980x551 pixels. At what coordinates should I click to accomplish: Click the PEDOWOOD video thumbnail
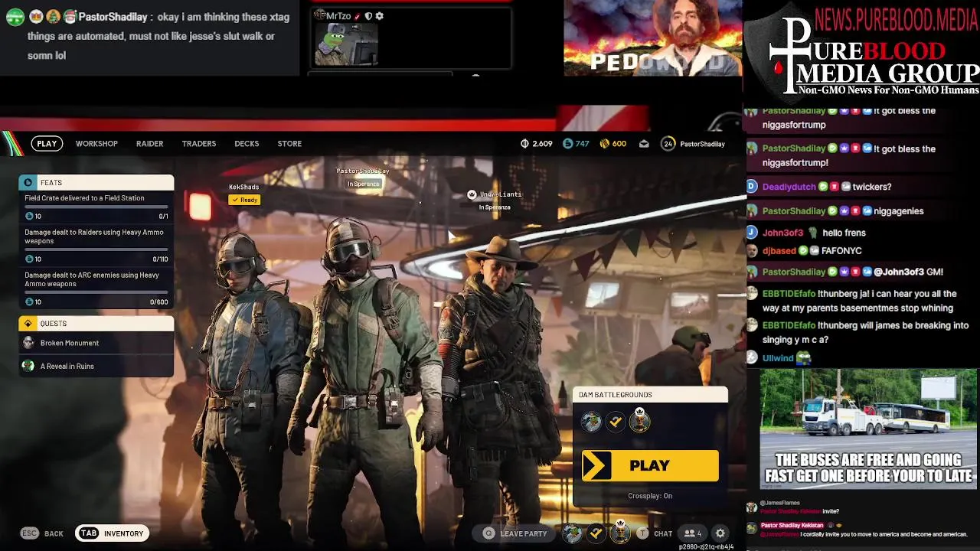pyautogui.click(x=652, y=37)
